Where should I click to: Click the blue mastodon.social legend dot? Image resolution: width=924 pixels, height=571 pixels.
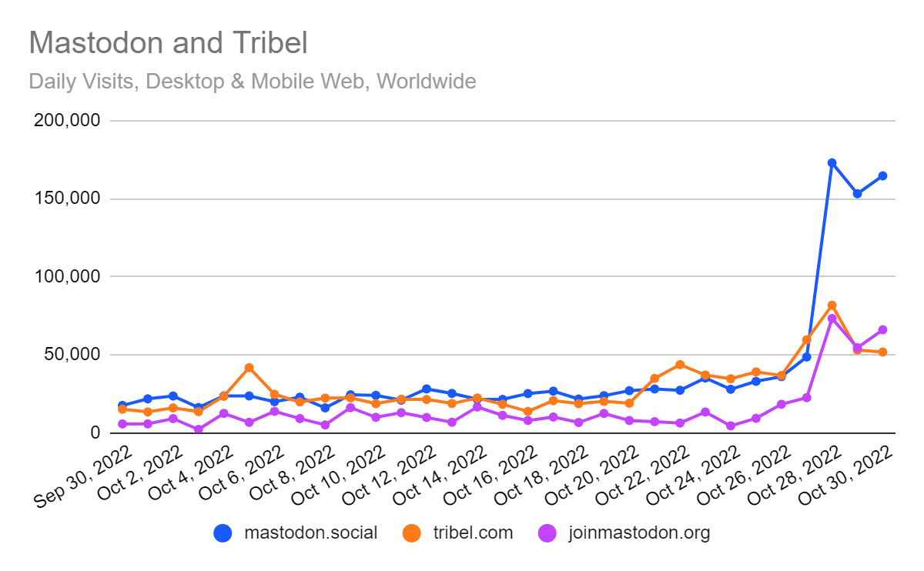pos(223,533)
